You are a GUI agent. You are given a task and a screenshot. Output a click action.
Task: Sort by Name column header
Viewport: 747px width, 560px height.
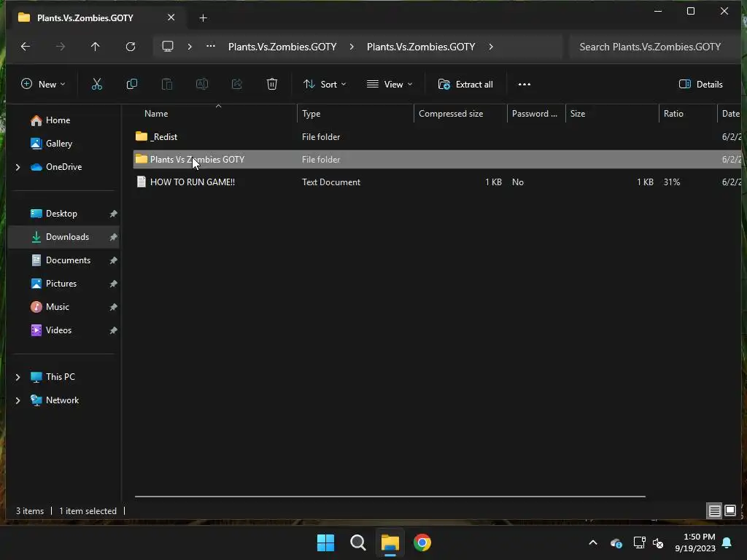coord(156,114)
